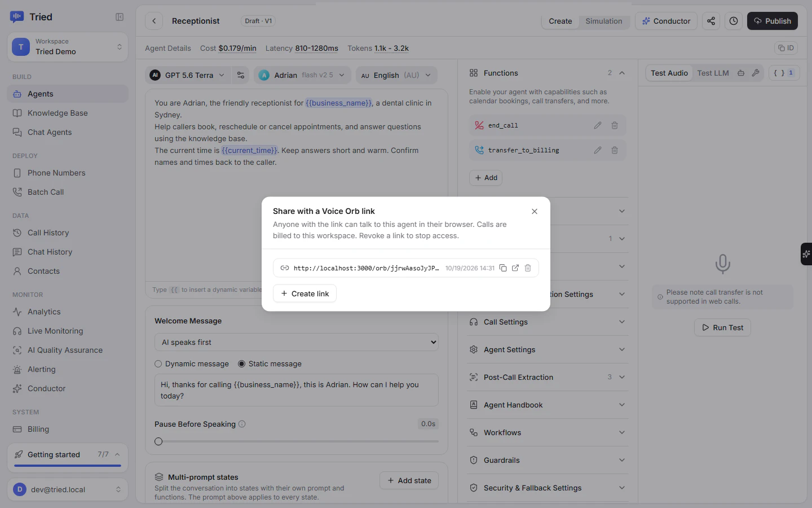The height and width of the screenshot is (508, 812).
Task: Show info for Pause Before Speaking
Action: point(242,424)
